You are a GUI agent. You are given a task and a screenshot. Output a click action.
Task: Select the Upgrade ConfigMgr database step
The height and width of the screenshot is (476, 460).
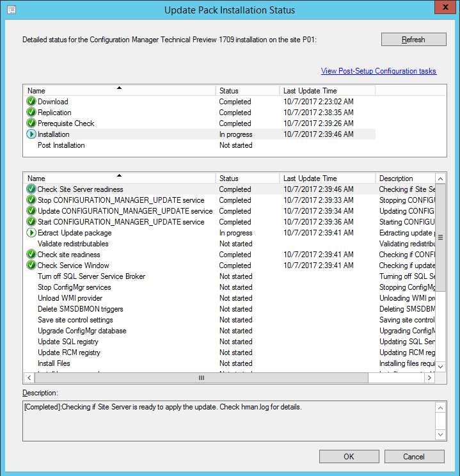(230, 331)
